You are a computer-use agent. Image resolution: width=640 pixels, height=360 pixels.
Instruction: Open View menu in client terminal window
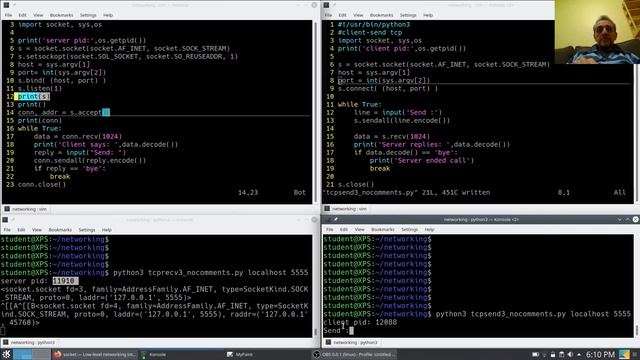pos(360,229)
